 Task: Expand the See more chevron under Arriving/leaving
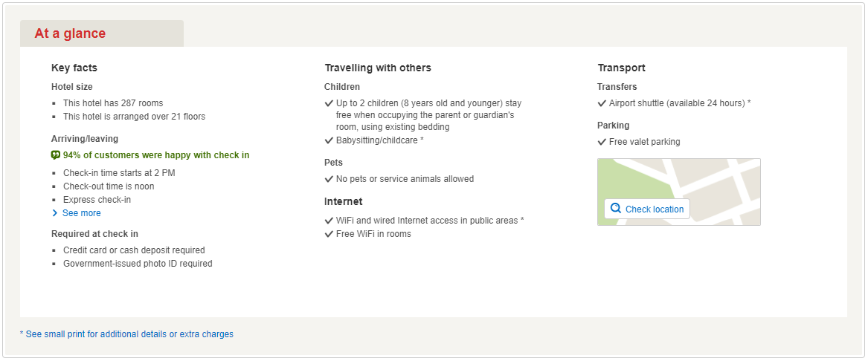(x=55, y=213)
